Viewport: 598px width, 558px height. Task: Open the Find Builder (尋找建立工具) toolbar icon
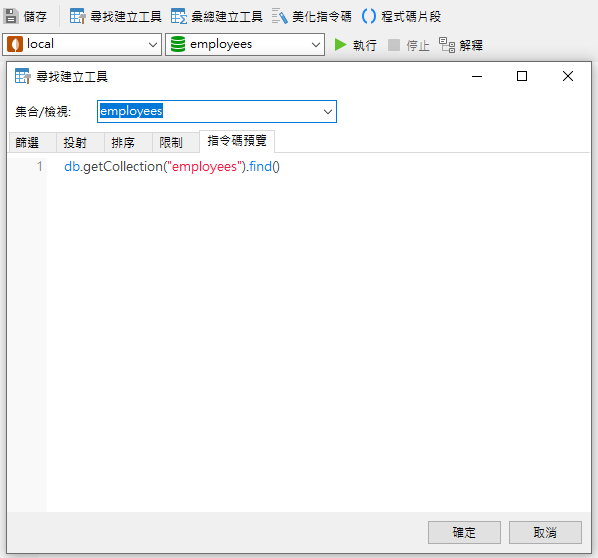(78, 16)
